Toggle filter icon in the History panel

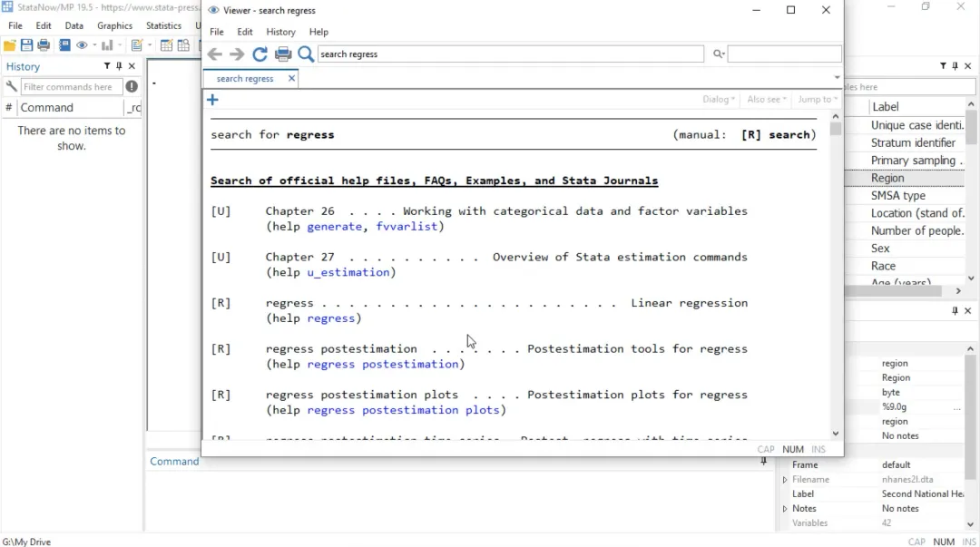(107, 65)
